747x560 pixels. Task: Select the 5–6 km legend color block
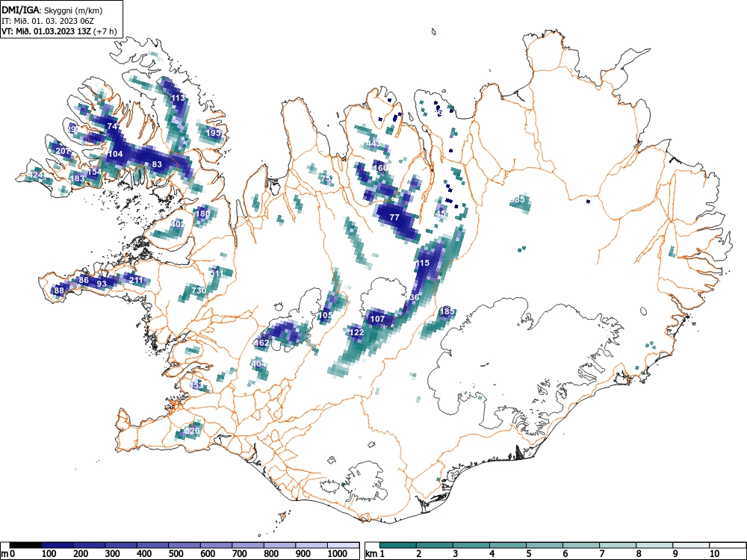click(545, 545)
